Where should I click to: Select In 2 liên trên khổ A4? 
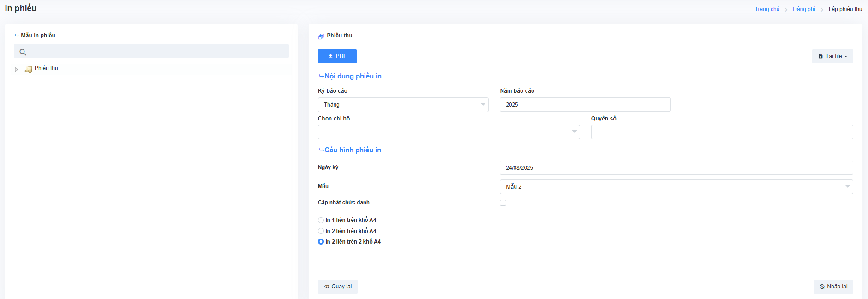[321, 231]
